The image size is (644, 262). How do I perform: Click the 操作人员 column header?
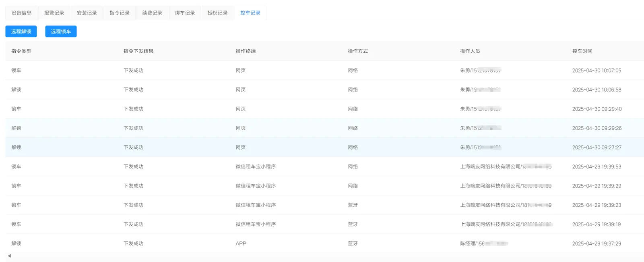click(x=470, y=51)
